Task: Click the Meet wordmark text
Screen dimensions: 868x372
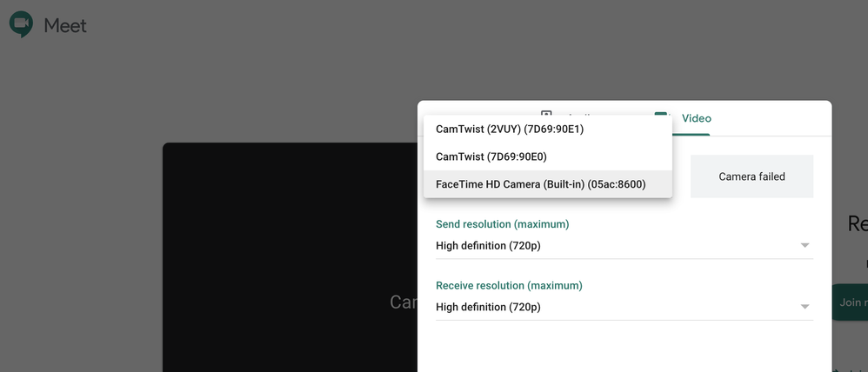Action: tap(64, 25)
